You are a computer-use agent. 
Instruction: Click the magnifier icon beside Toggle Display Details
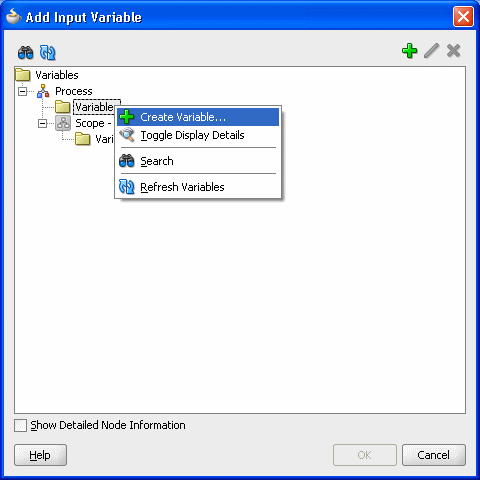(x=127, y=135)
